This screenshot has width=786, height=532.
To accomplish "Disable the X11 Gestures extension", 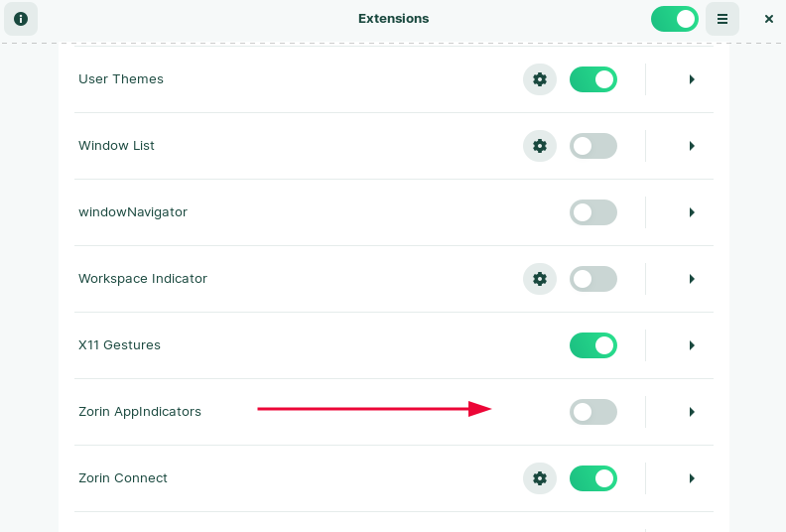I will [593, 345].
